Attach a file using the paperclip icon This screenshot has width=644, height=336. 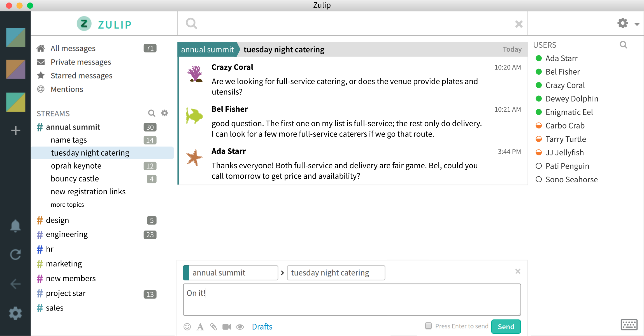click(213, 326)
